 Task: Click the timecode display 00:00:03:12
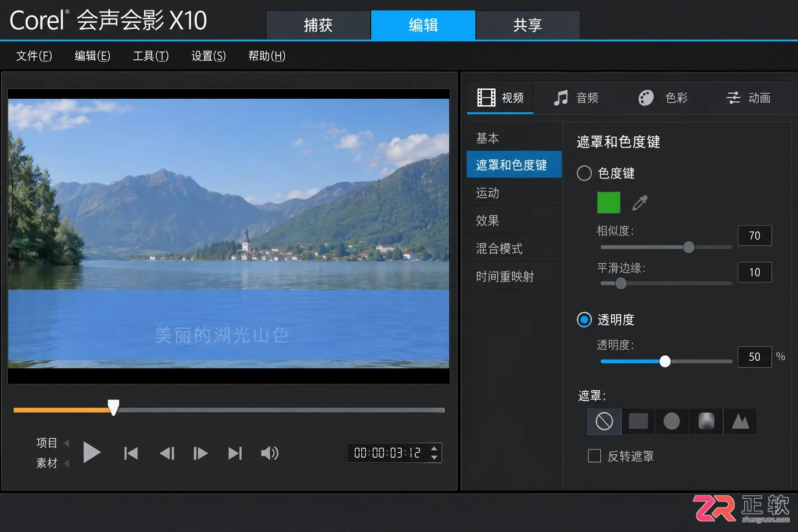pyautogui.click(x=387, y=453)
